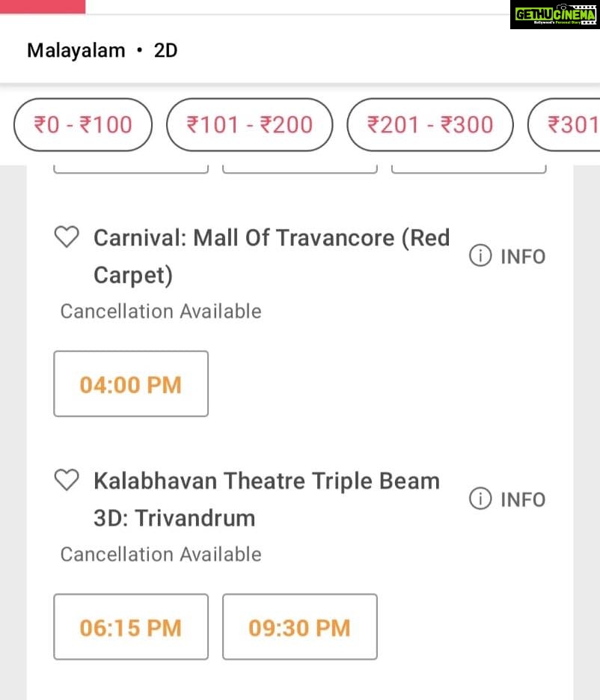
Task: Toggle the ₹0 - ₹100 price filter
Action: [83, 124]
